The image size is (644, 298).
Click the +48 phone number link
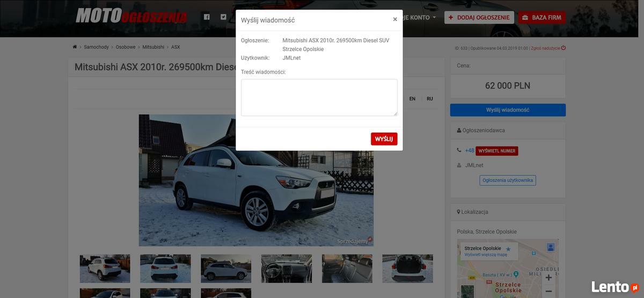click(470, 151)
